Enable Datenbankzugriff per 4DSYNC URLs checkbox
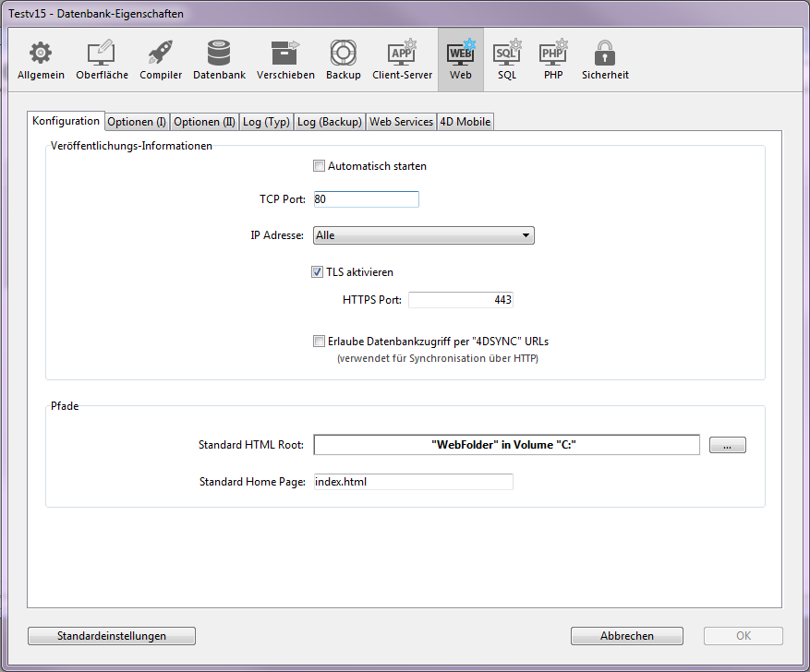 [x=320, y=341]
